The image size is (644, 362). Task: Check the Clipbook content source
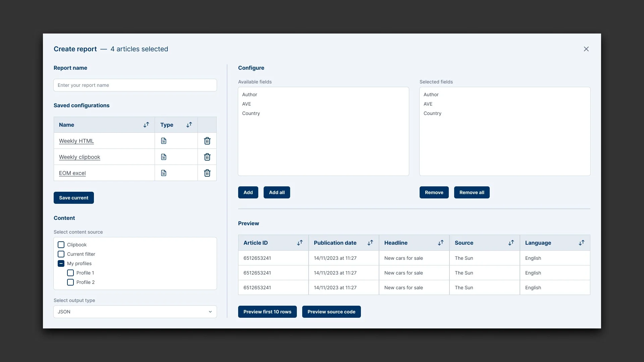click(x=61, y=245)
